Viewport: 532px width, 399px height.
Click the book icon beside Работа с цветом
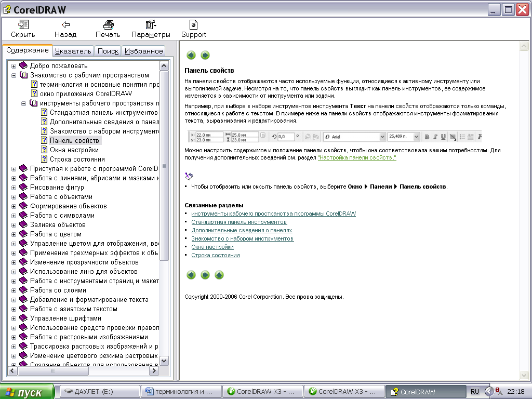point(23,234)
